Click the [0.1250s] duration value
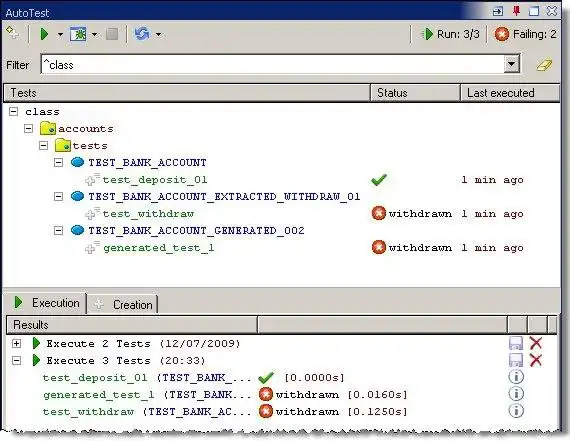The image size is (570, 441). tap(377, 412)
